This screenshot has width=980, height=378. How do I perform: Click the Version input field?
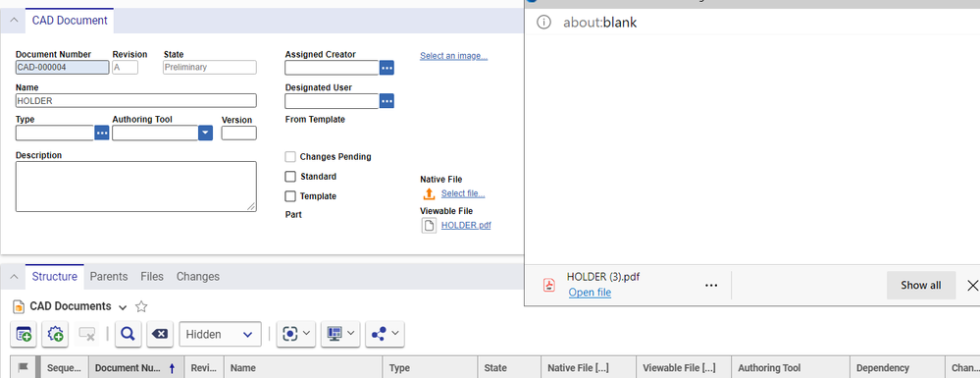(238, 133)
